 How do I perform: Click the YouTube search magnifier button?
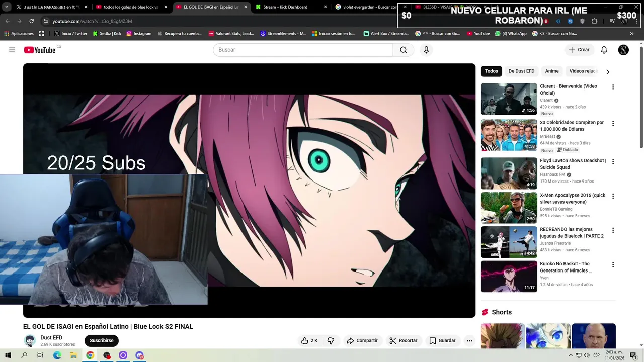[x=404, y=50]
